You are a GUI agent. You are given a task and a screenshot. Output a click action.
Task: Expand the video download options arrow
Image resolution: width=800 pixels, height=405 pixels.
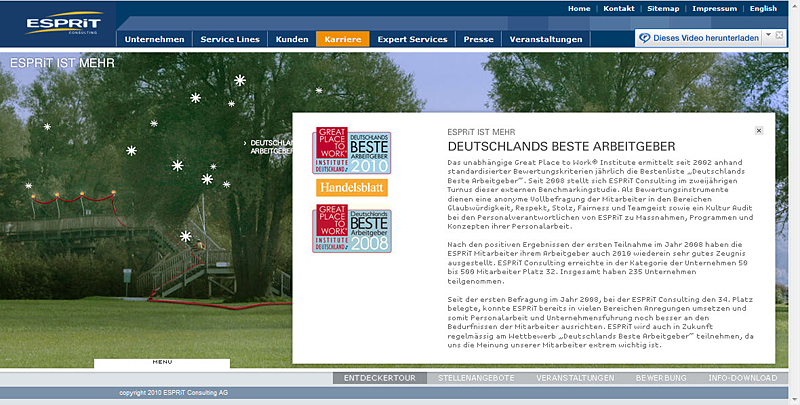coord(767,35)
